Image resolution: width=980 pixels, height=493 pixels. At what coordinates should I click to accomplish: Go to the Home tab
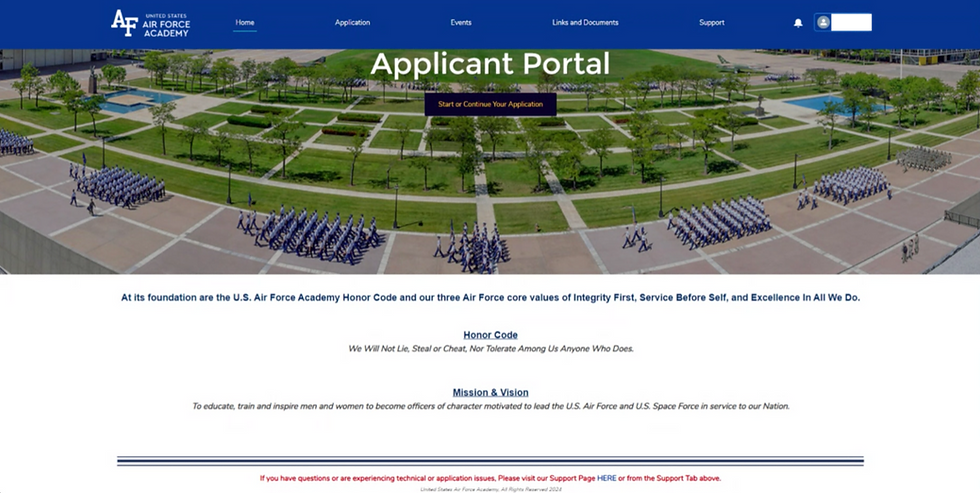[x=244, y=22]
